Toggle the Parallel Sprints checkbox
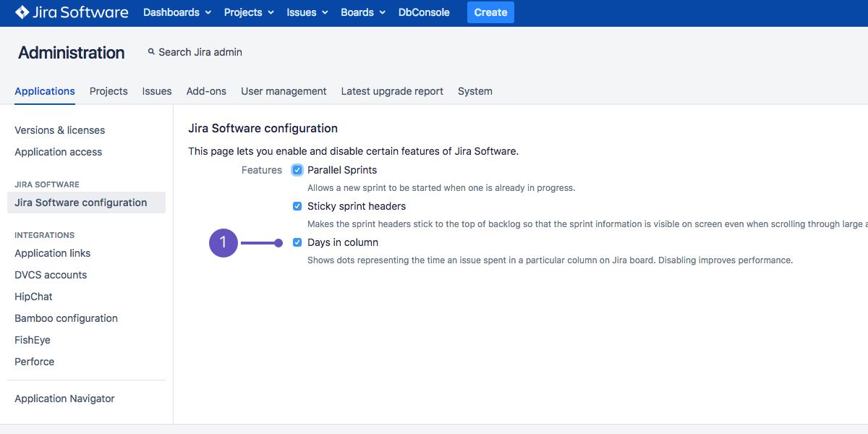 297,170
